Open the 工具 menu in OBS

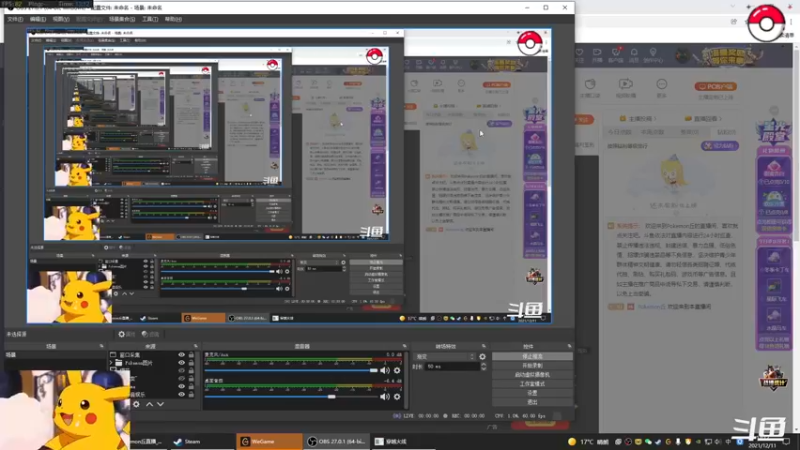click(x=150, y=19)
